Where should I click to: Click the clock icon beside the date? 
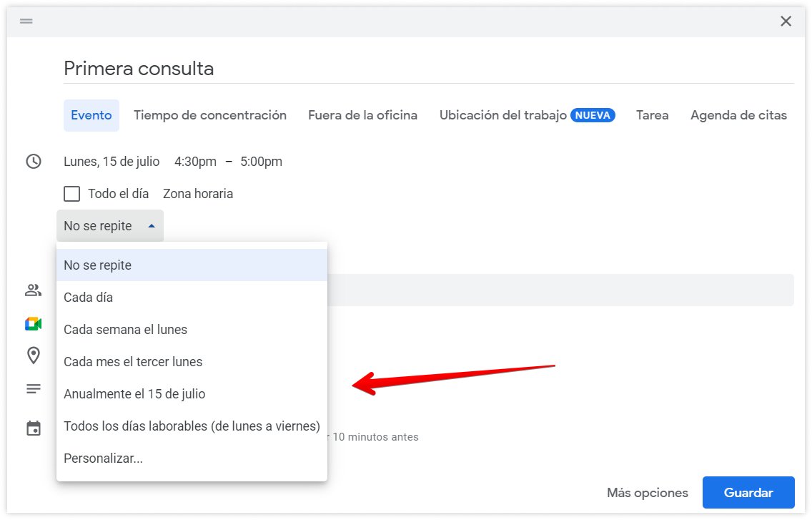34,161
